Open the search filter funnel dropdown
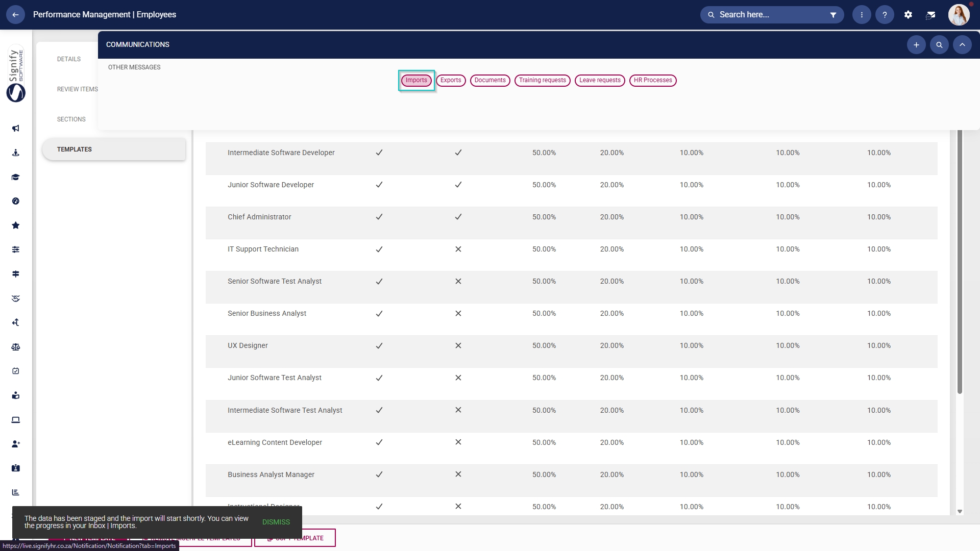980x551 pixels. click(x=833, y=15)
